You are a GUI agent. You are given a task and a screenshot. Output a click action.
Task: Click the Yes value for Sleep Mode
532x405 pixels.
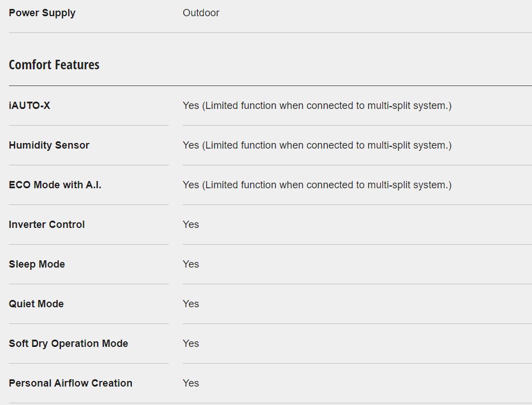click(191, 264)
